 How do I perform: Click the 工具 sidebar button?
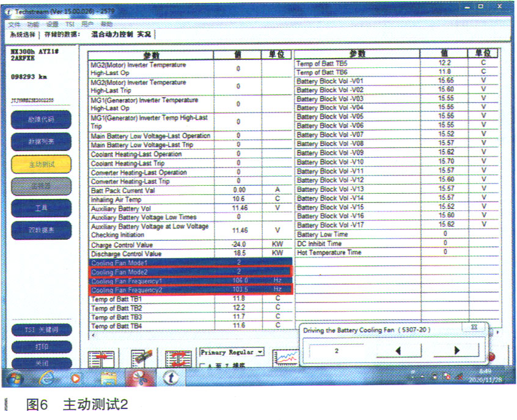tap(41, 208)
